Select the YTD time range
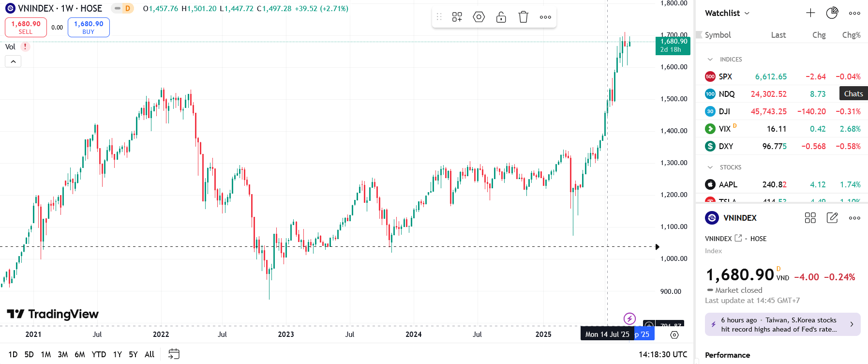The image size is (868, 364). tap(99, 354)
